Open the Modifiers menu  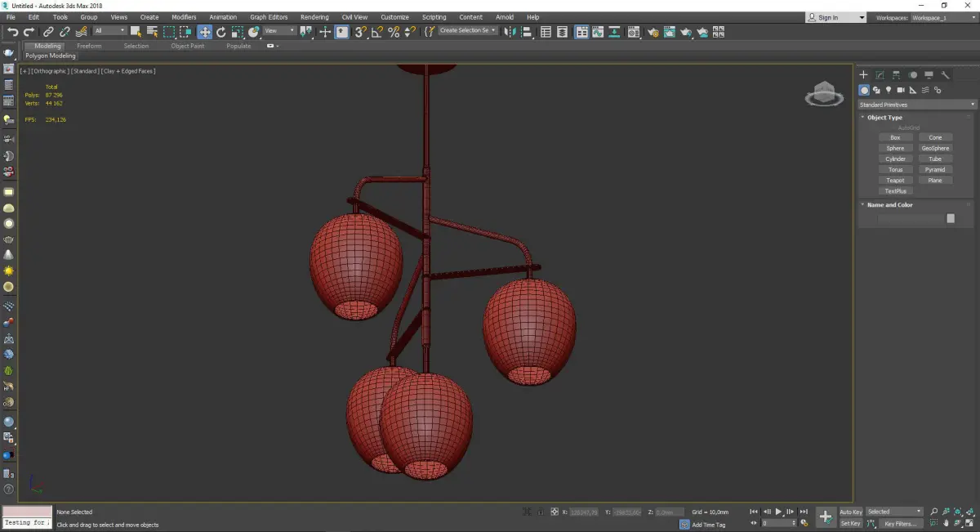click(x=184, y=17)
